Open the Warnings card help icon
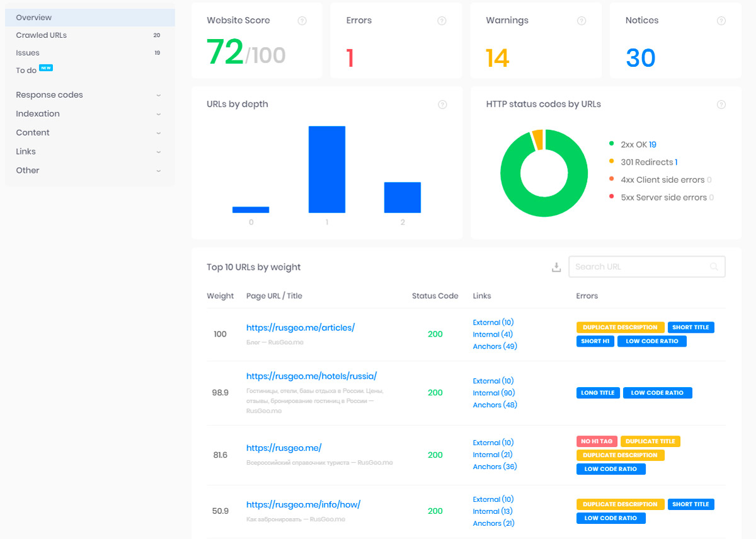The width and height of the screenshot is (756, 539). click(x=581, y=20)
